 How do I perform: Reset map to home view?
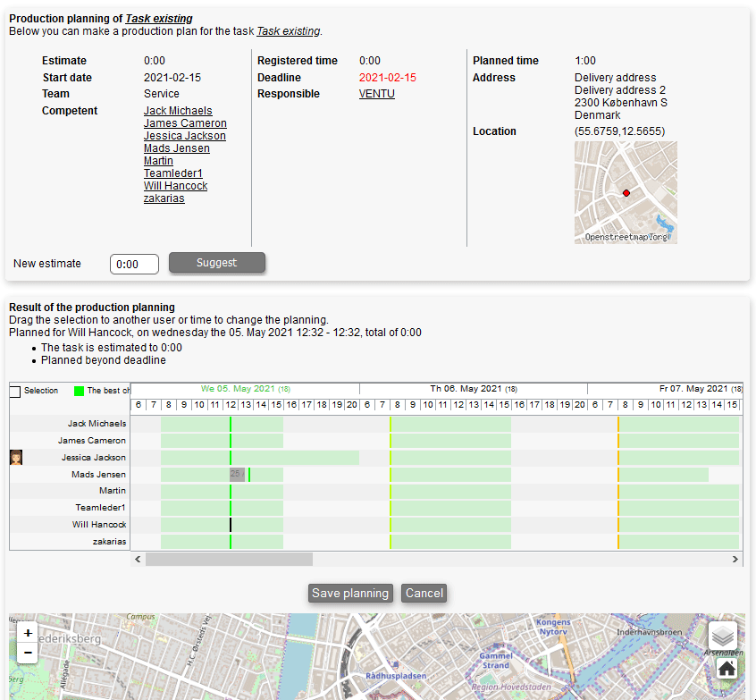point(727,668)
